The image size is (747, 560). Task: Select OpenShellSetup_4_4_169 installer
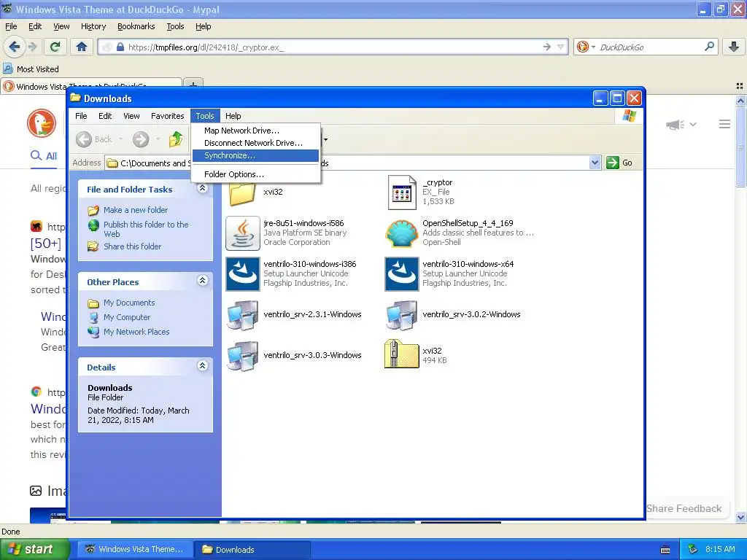point(402,233)
